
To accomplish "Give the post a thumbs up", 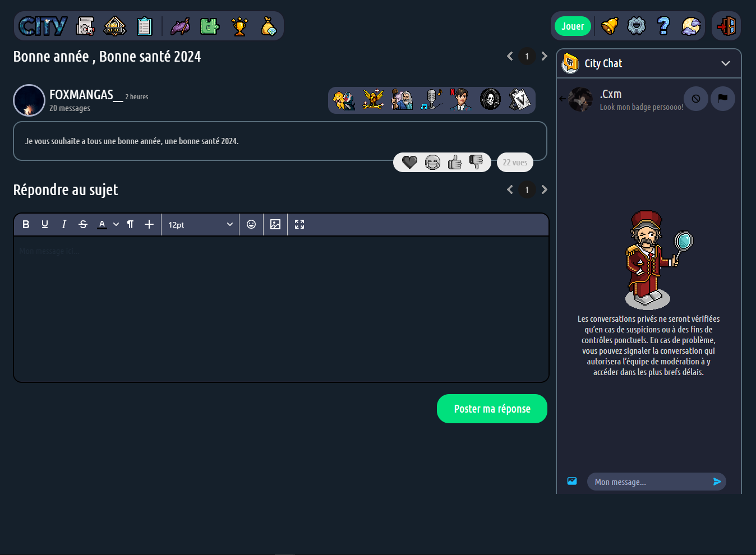I will (455, 163).
